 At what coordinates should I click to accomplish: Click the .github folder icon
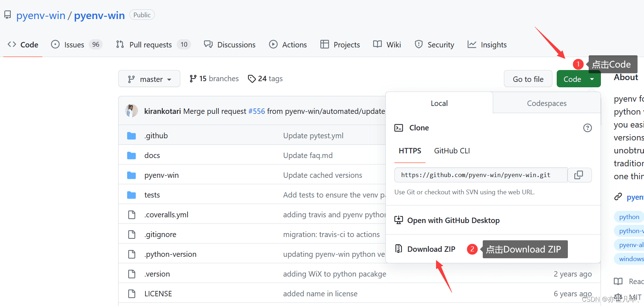(x=131, y=136)
